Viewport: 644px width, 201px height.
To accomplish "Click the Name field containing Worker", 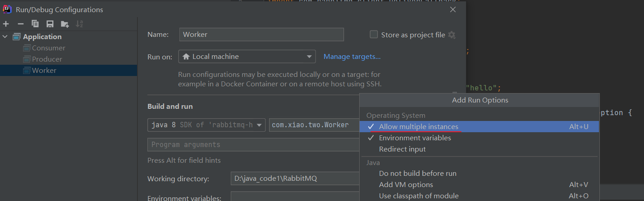I will pyautogui.click(x=261, y=35).
